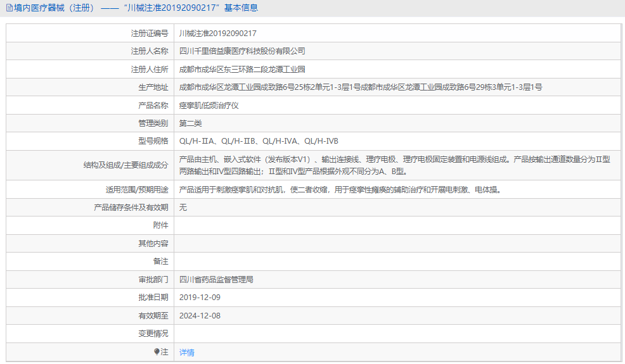This screenshot has width=625, height=364.
Task: Click the 型号规格 label cell
Action: [x=90, y=141]
